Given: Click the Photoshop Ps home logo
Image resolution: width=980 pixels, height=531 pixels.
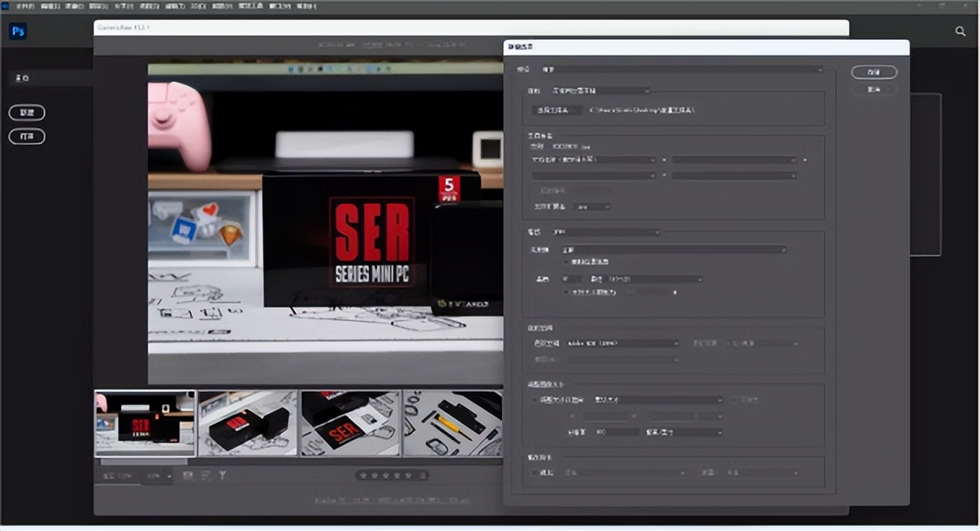Looking at the screenshot, I should [18, 32].
